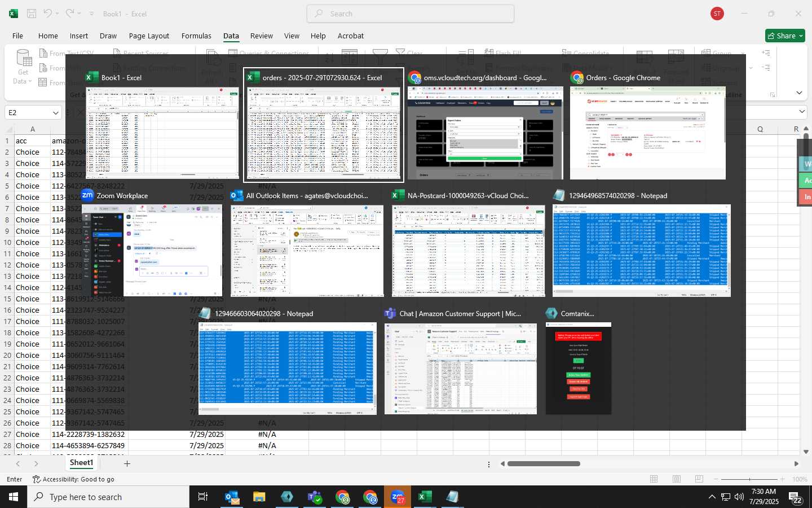Open the Acrobat ribbon tab
This screenshot has height=508, width=812.
point(351,36)
